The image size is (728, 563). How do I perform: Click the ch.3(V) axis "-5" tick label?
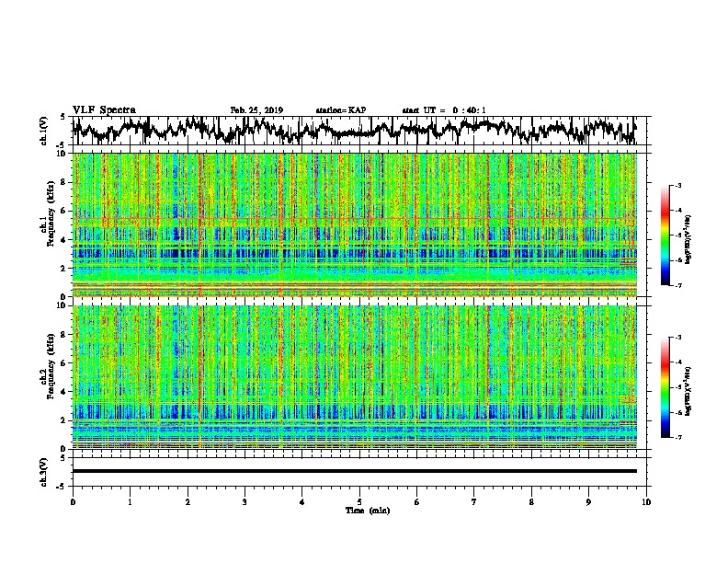(x=62, y=487)
